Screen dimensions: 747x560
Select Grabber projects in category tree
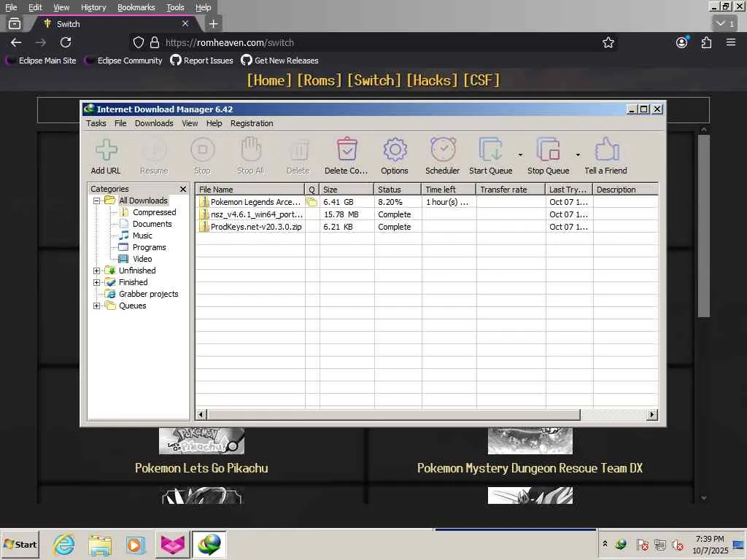(x=148, y=295)
